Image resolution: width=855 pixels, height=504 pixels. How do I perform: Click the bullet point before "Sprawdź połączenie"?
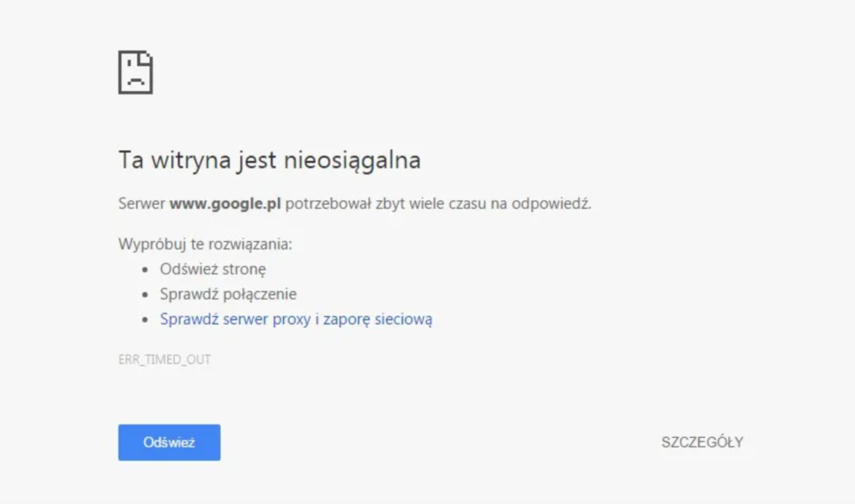click(146, 295)
